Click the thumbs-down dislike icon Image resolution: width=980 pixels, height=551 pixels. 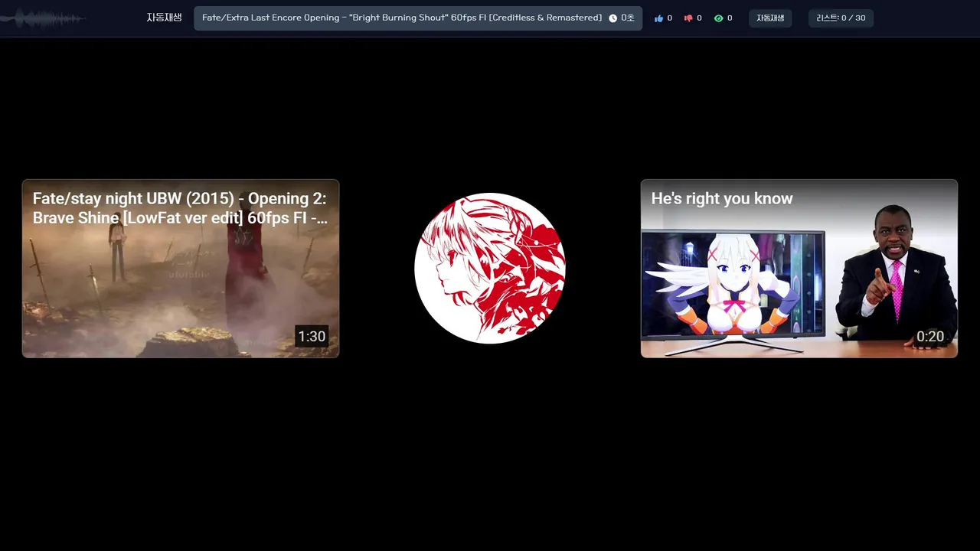(x=688, y=18)
